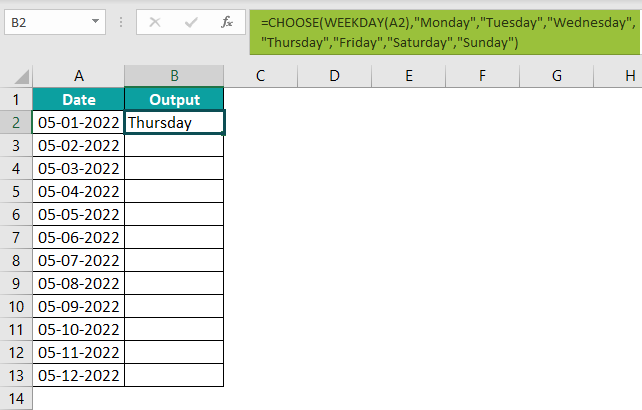Viewport: 642px width, 410px height.
Task: Select row 14 header
Action: point(16,398)
